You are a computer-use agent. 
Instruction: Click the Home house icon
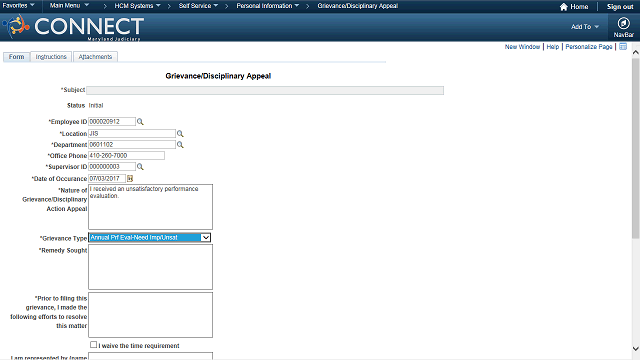coord(564,7)
